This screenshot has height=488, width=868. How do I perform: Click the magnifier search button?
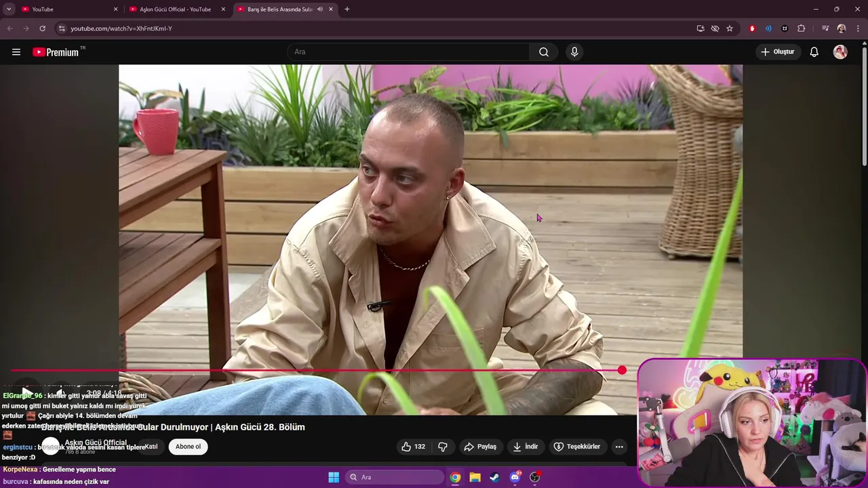tap(544, 52)
